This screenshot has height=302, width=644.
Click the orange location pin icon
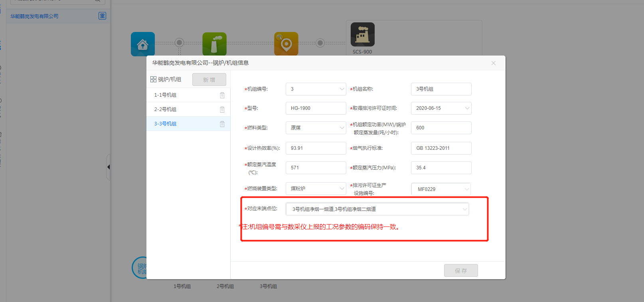click(286, 44)
